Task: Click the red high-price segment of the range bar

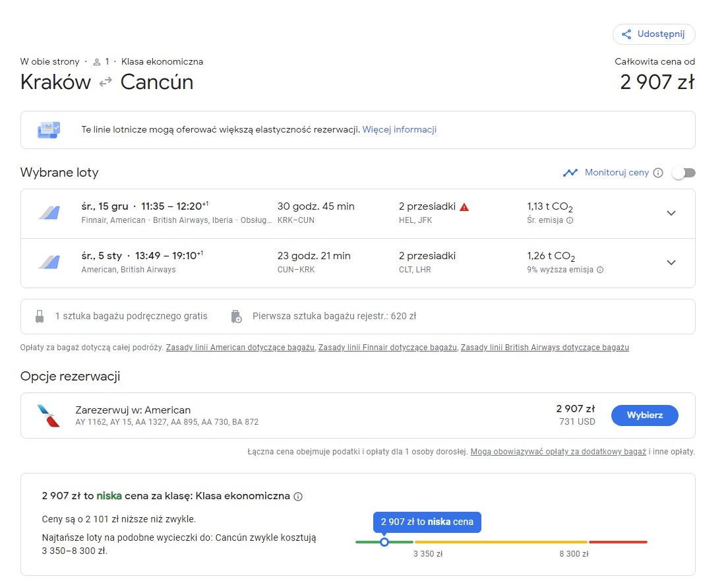Action: tap(618, 541)
